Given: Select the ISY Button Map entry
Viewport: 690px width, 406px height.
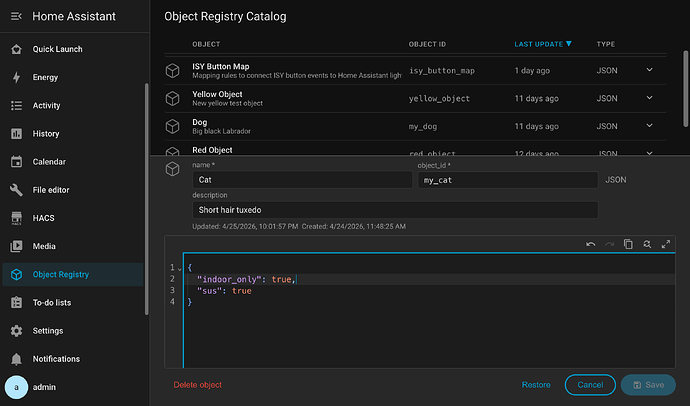Looking at the screenshot, I should click(220, 66).
